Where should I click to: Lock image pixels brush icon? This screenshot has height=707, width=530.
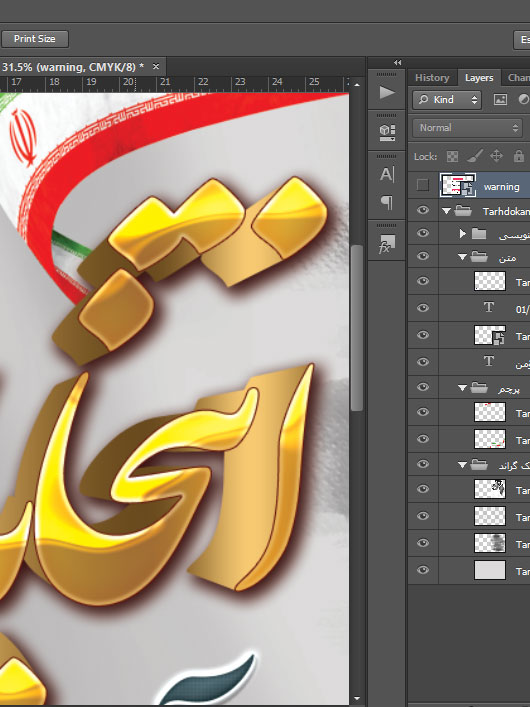pyautogui.click(x=475, y=156)
